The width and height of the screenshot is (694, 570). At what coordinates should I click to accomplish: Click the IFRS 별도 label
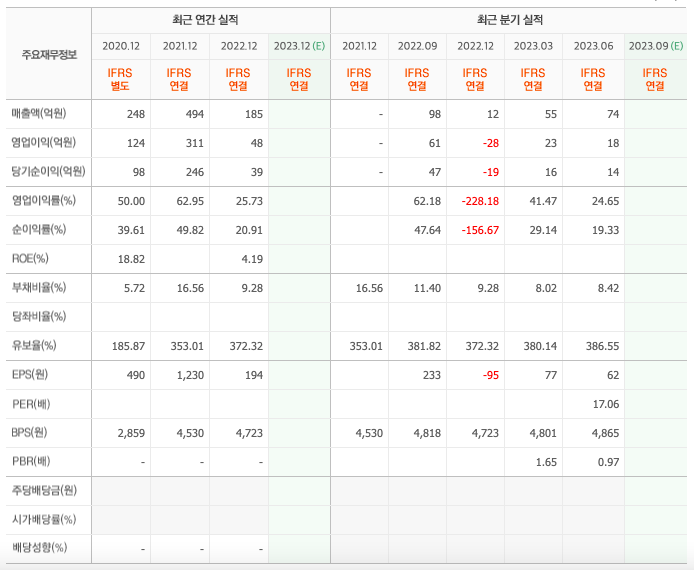coord(120,79)
